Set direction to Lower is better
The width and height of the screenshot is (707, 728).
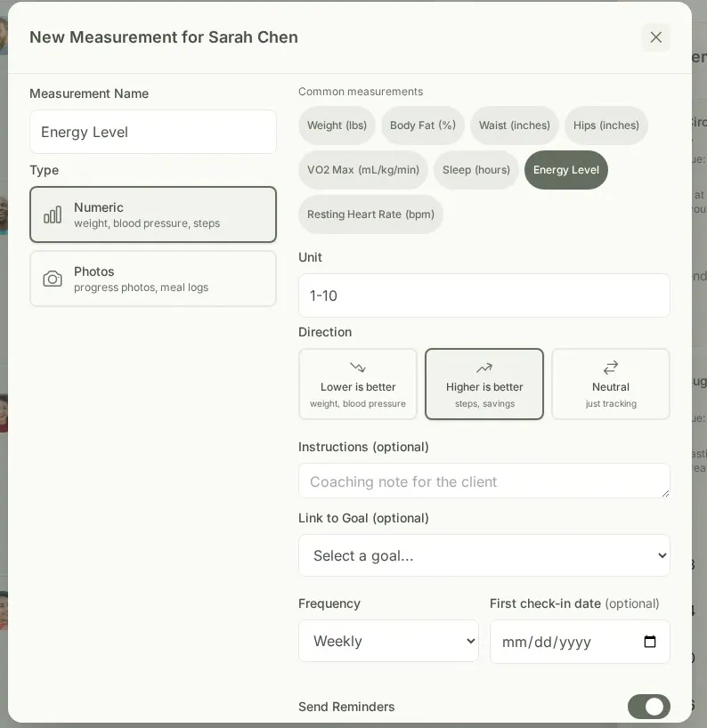[x=358, y=384]
